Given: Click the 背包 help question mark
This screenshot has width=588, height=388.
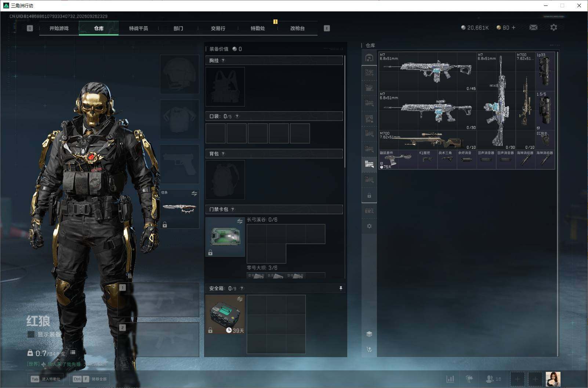Looking at the screenshot, I should click(x=223, y=154).
